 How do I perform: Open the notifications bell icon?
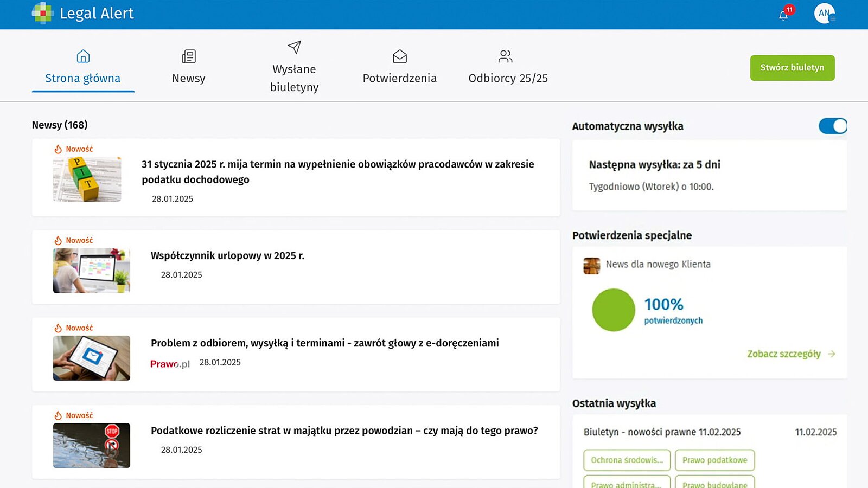[x=783, y=15]
